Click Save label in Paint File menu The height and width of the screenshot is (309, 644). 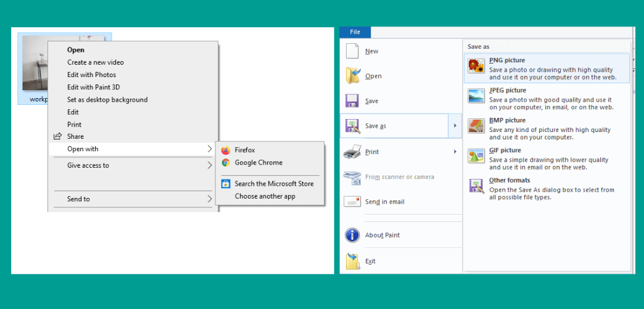(372, 101)
